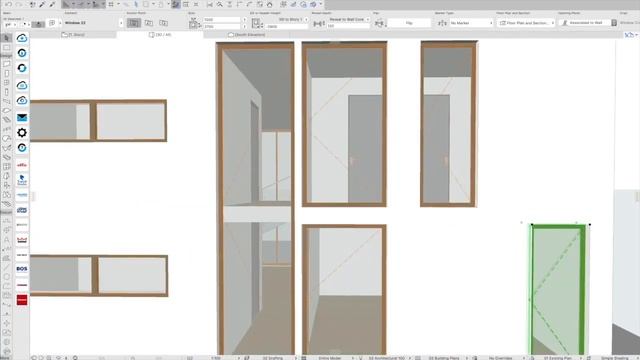The image size is (640, 360).
Task: Click the Undo arrow in the top toolbar
Action: click(x=8, y=4)
